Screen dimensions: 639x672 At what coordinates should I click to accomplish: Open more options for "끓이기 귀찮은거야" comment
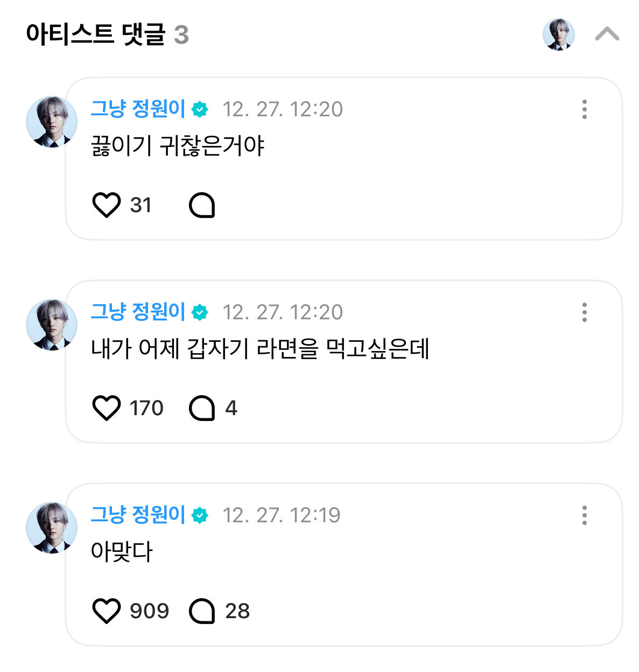pyautogui.click(x=584, y=109)
